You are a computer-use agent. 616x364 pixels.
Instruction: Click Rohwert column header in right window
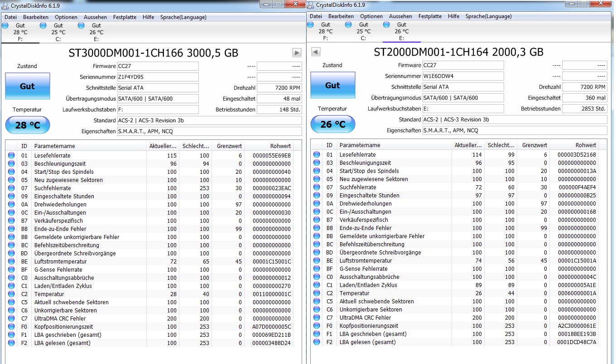(575, 145)
